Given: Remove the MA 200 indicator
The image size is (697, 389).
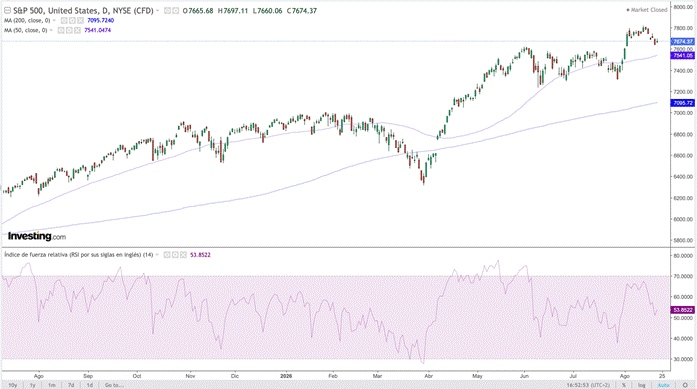Looking at the screenshot, I should click(80, 20).
